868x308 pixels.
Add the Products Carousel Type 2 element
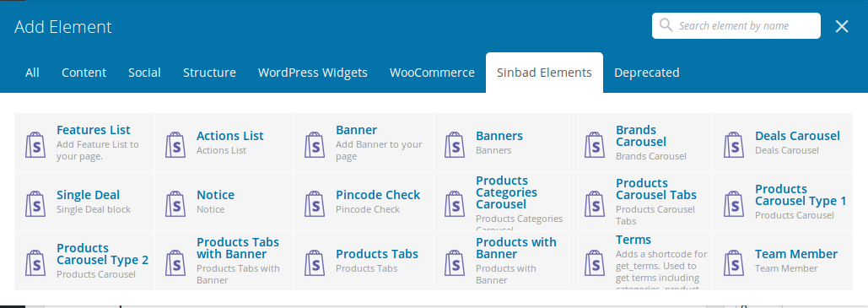coord(102,254)
